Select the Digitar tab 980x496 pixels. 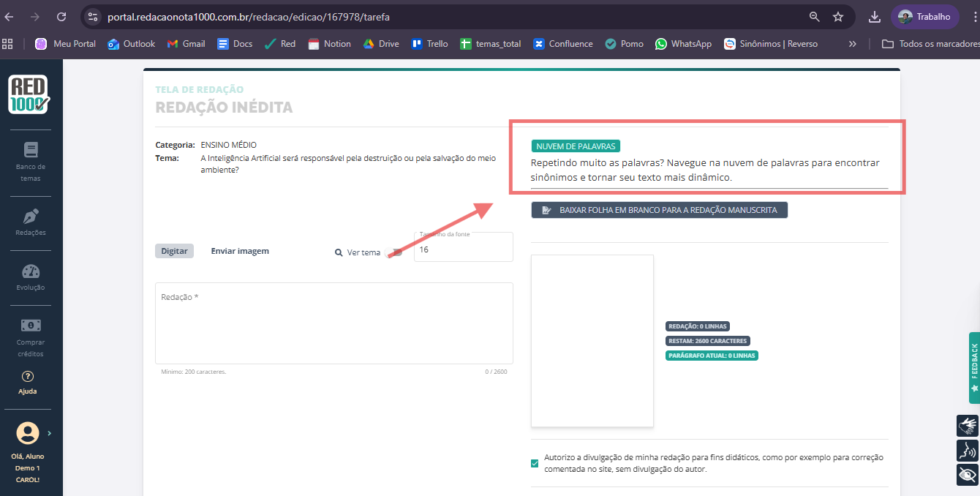point(174,251)
